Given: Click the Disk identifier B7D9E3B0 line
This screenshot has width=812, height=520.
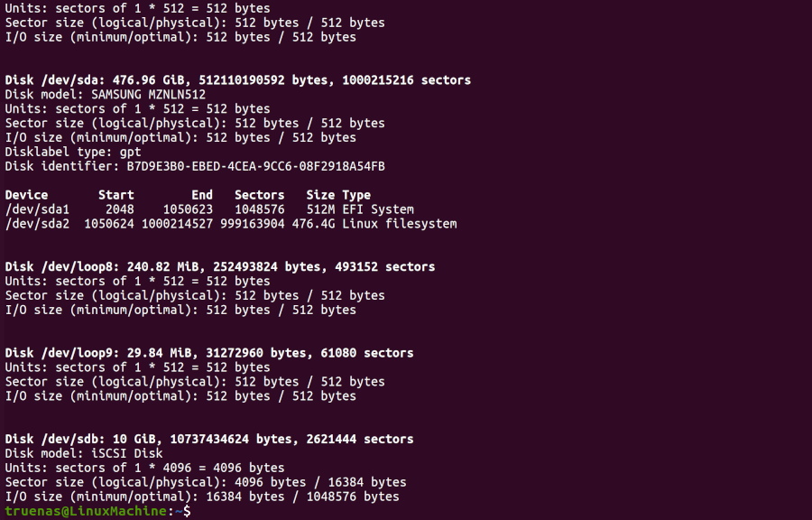Looking at the screenshot, I should (x=195, y=167).
